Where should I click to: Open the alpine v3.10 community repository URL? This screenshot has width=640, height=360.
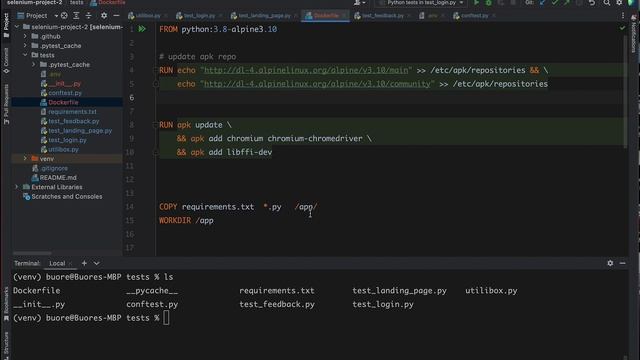(317, 84)
